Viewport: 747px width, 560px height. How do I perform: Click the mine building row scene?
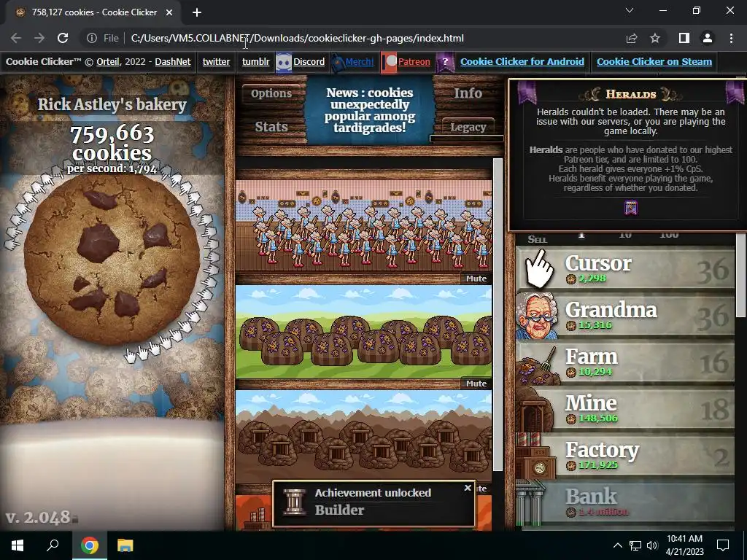364,436
